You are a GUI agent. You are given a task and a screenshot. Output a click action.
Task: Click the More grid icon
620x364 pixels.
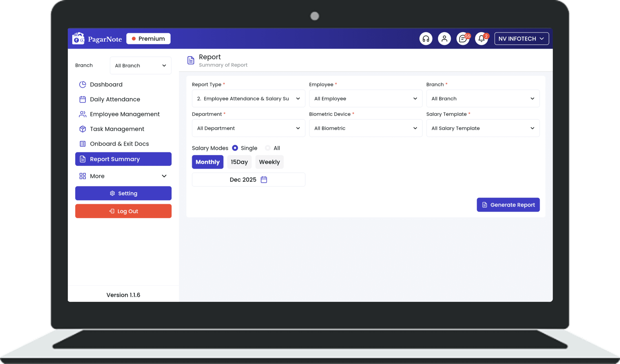click(83, 176)
